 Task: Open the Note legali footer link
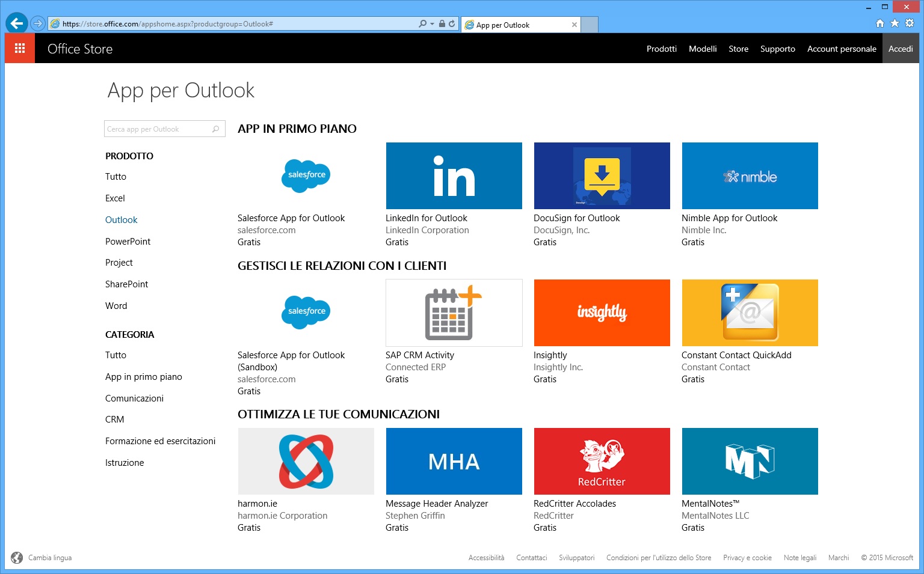800,558
